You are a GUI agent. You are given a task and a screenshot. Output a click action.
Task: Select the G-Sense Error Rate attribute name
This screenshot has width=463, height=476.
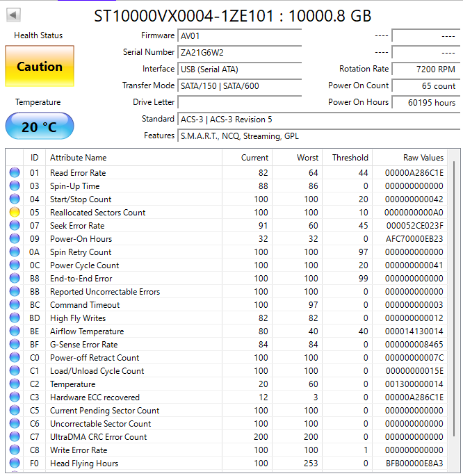pos(84,345)
